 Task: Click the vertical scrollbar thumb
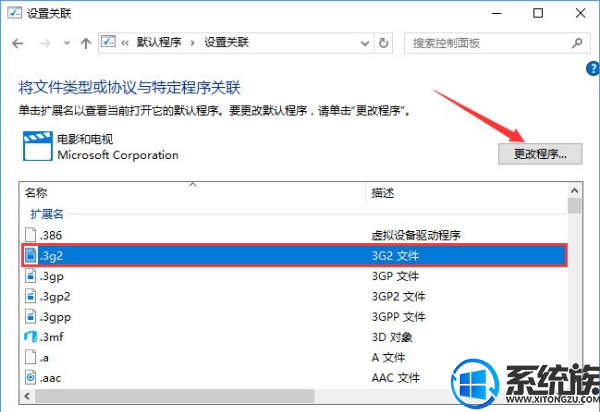click(x=575, y=205)
